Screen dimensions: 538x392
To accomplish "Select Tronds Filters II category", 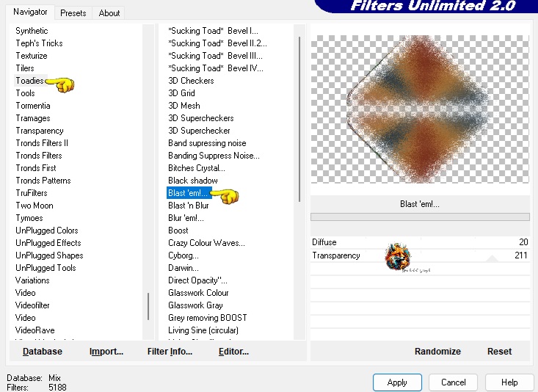I will (42, 143).
